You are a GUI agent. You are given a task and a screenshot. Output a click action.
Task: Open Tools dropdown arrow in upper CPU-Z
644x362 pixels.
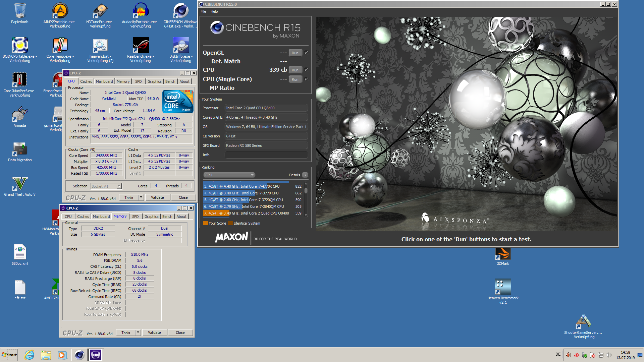click(x=141, y=197)
